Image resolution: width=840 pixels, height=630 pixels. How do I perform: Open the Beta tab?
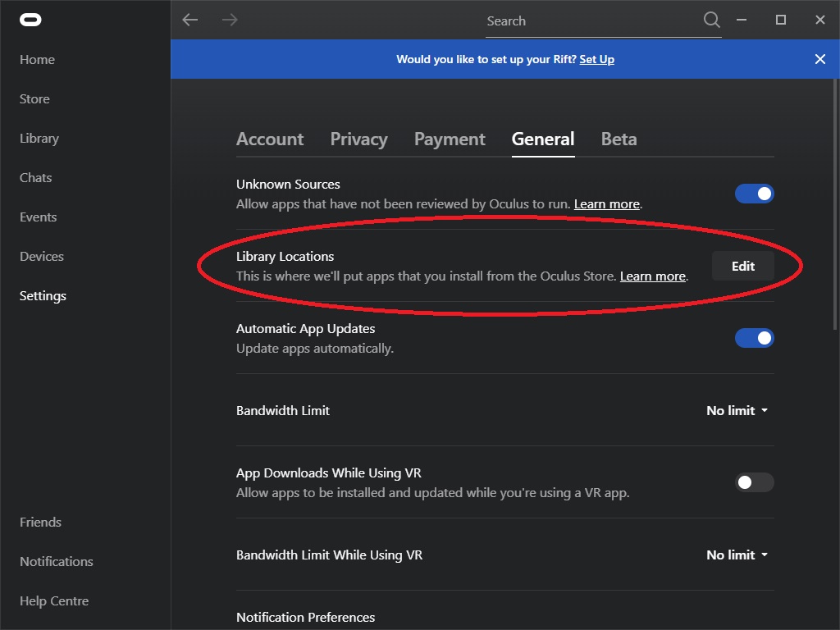pos(619,139)
